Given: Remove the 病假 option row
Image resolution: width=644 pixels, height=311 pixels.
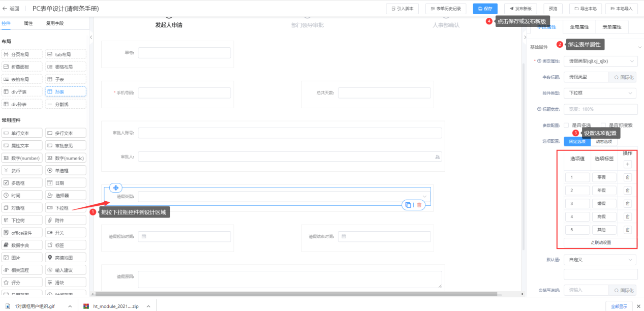Looking at the screenshot, I should [627, 216].
